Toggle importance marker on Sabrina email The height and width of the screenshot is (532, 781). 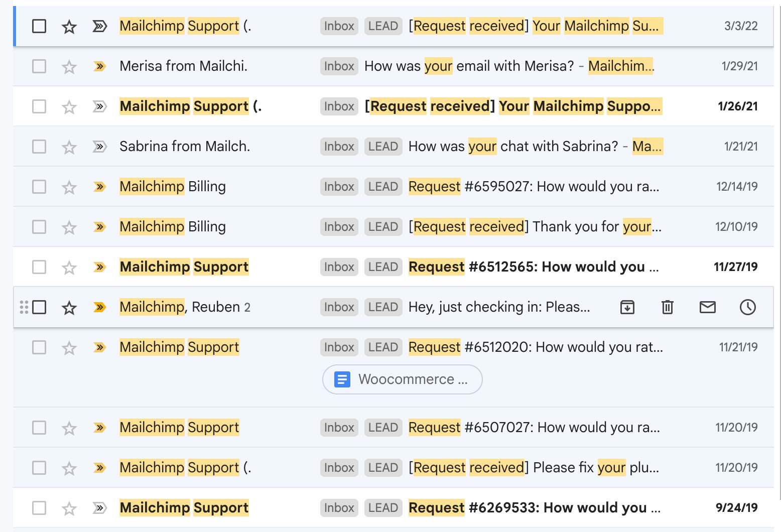click(x=100, y=146)
